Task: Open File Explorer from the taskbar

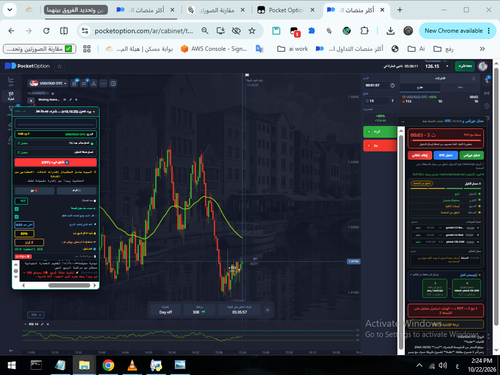Action: (x=84, y=365)
